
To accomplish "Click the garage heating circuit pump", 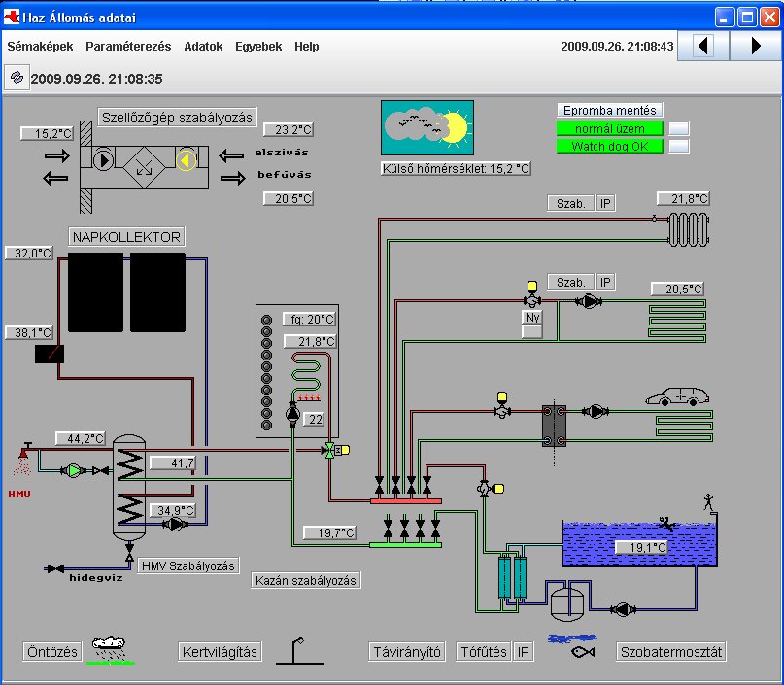I will coord(596,412).
